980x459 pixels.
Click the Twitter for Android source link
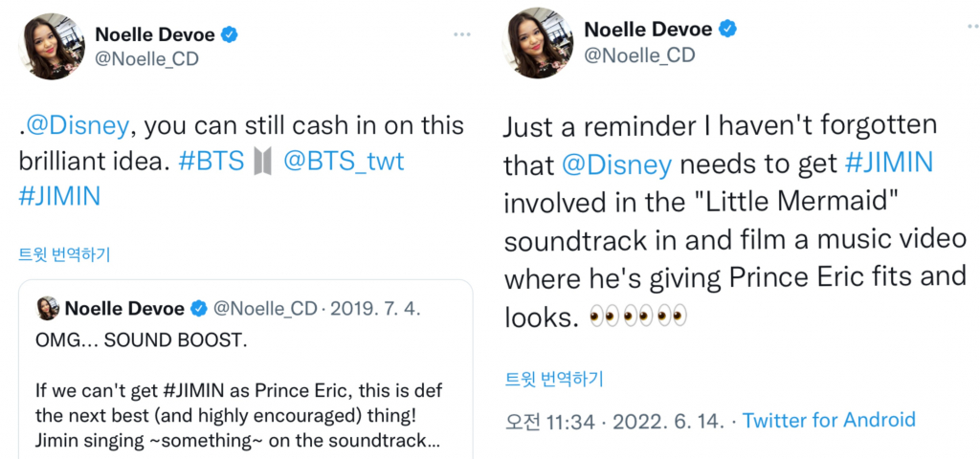coord(829,420)
